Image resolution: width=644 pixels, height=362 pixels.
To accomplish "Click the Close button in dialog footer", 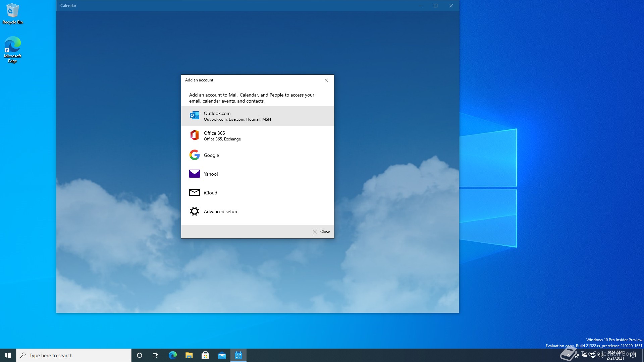I will pyautogui.click(x=321, y=232).
